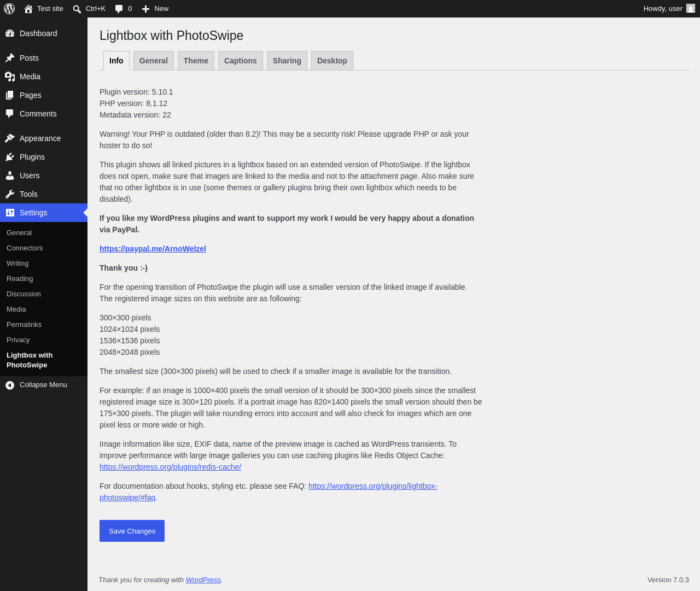Click the Save Changes button

(132, 531)
